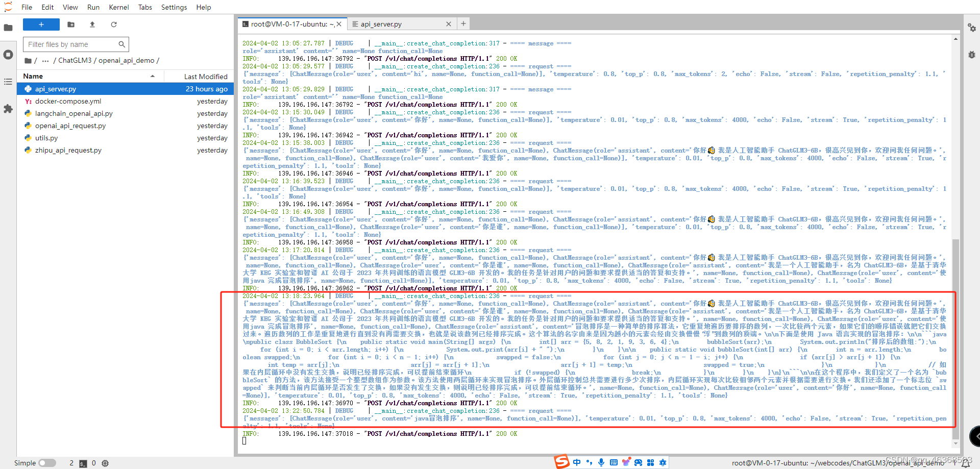Select openai_api_request.py file
This screenshot has width=980, height=469.
click(126, 126)
